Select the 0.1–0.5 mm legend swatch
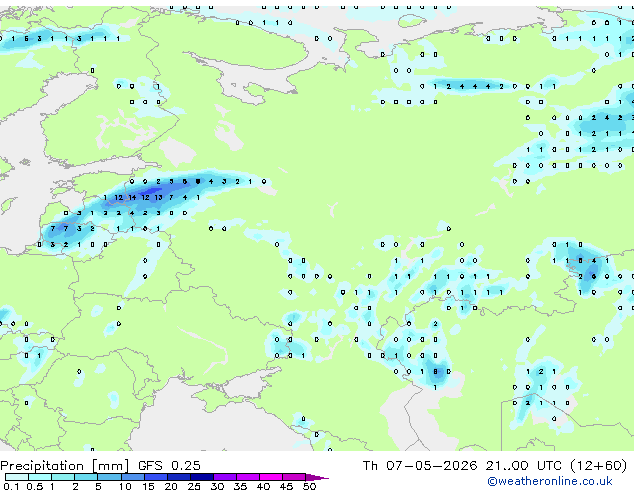Viewport: 634px width, 490px height. (x=17, y=477)
